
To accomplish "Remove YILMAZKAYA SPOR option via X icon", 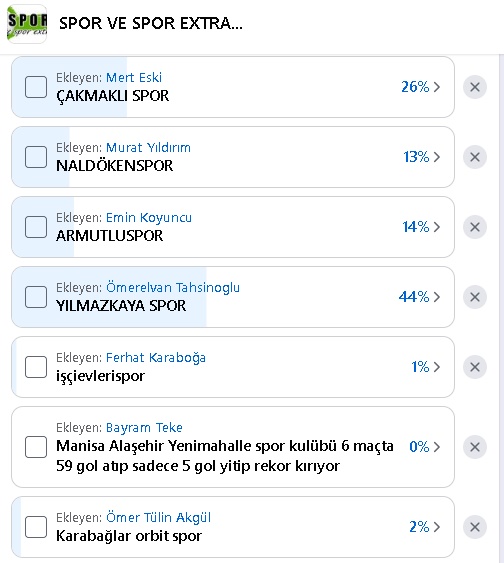I will click(x=475, y=297).
